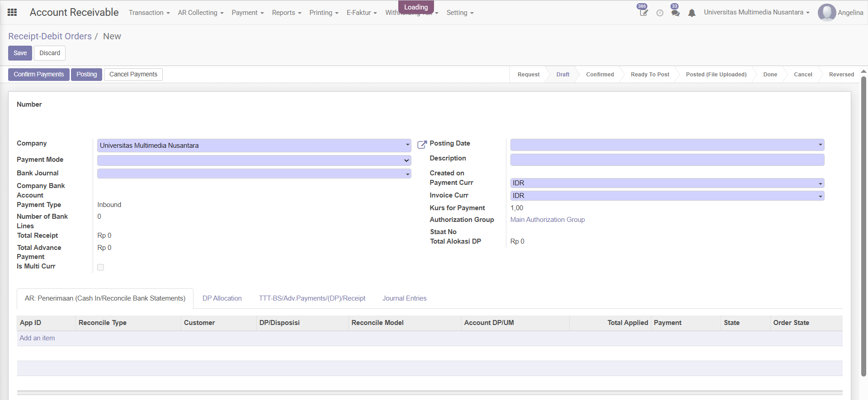
Task: Click the Confirm Payments button
Action: point(38,74)
